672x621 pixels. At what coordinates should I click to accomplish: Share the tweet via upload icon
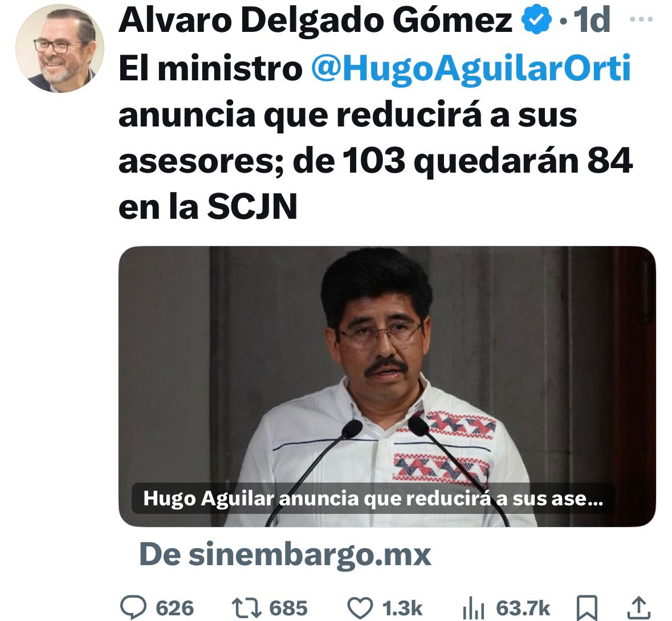point(638,608)
